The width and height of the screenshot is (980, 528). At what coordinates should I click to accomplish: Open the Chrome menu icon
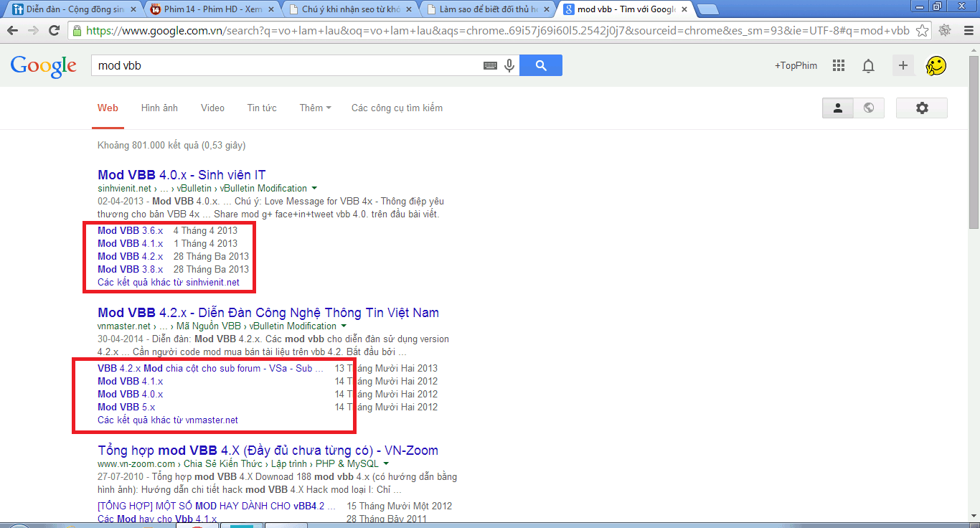pyautogui.click(x=967, y=31)
